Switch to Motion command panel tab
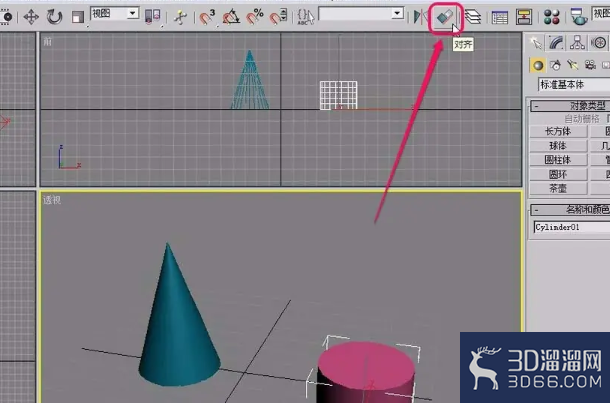The width and height of the screenshot is (610, 403). pyautogui.click(x=599, y=43)
